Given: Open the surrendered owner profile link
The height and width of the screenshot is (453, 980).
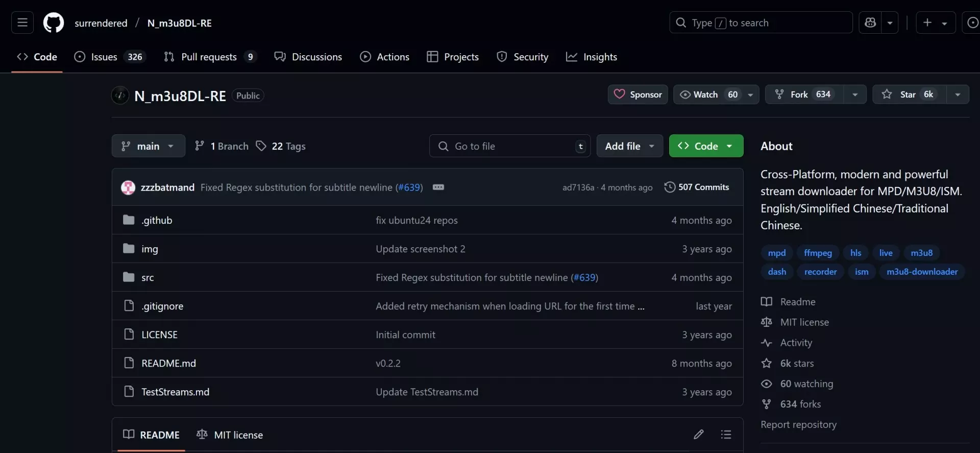Looking at the screenshot, I should 101,23.
